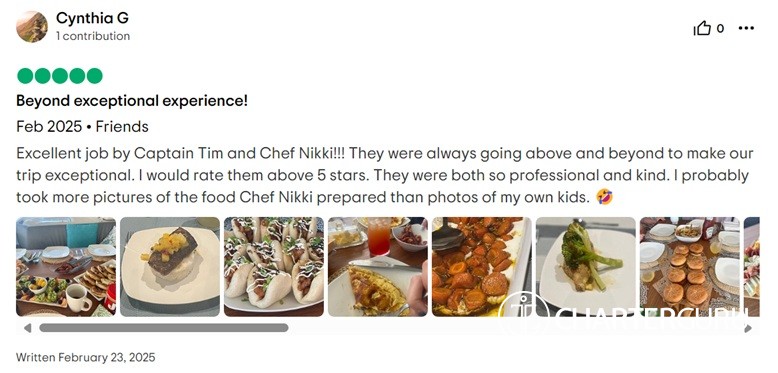
Task: Click the 'Beyond exceptional experience!' review title
Action: (132, 101)
